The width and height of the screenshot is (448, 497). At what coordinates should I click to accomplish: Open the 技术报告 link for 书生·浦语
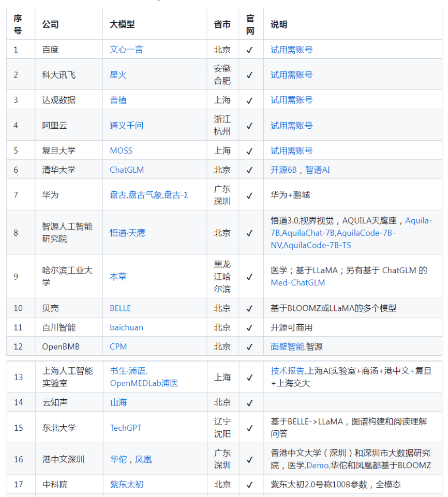(287, 371)
